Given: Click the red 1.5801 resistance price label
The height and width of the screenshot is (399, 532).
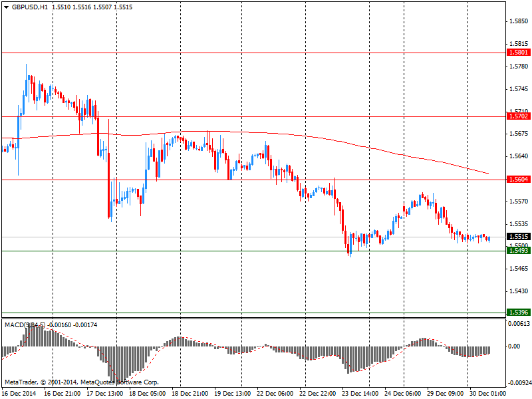Looking at the screenshot, I should click(519, 53).
